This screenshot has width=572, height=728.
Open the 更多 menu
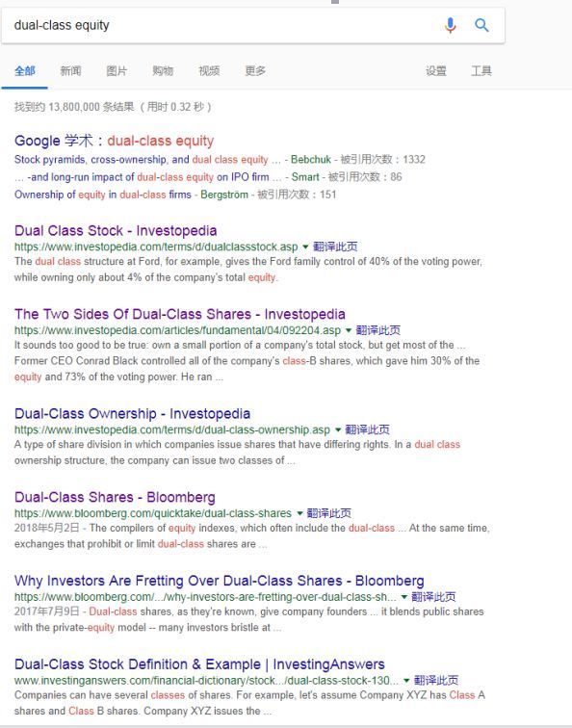pyautogui.click(x=255, y=71)
